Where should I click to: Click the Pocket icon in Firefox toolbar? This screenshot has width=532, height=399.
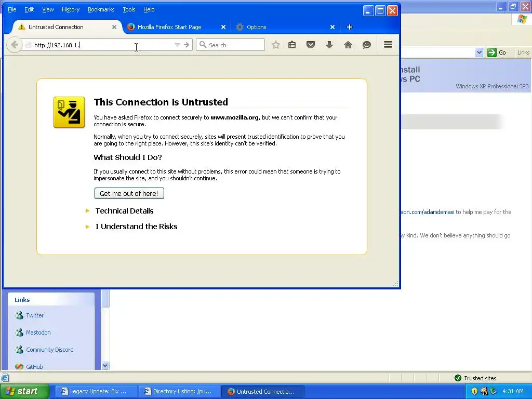coord(311,45)
